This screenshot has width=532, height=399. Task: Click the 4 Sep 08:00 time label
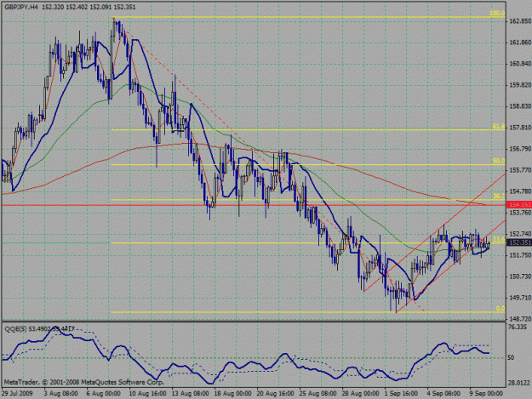pyautogui.click(x=443, y=394)
